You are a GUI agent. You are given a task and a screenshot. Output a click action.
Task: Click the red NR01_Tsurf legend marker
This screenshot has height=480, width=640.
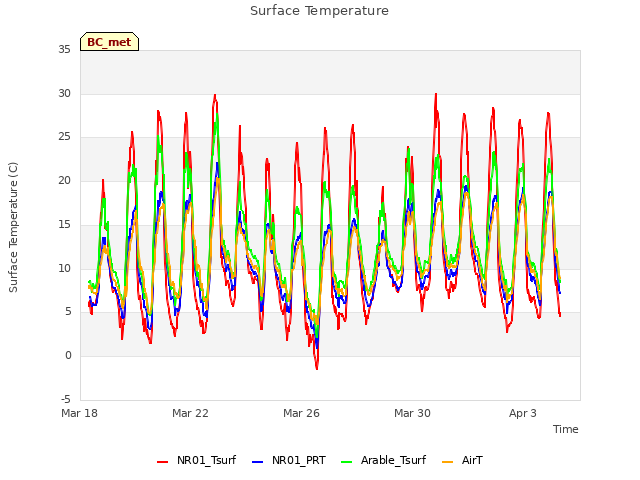click(162, 462)
